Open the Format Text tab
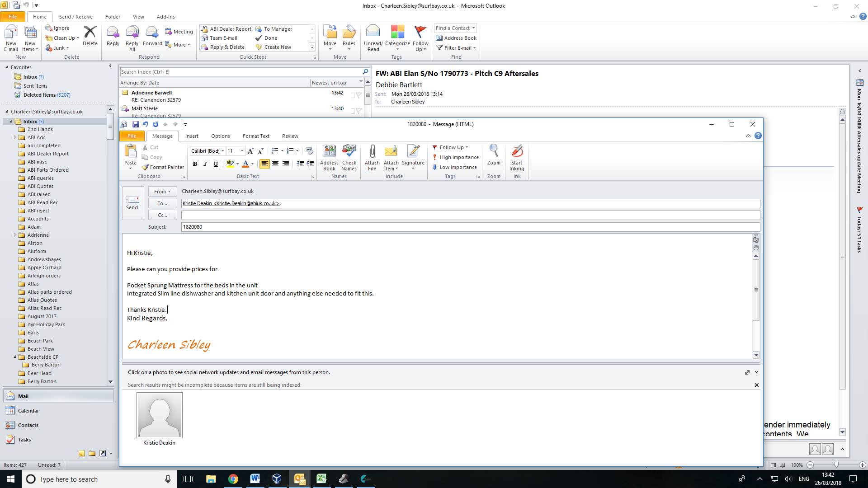Viewport: 868px width, 488px height. point(255,136)
